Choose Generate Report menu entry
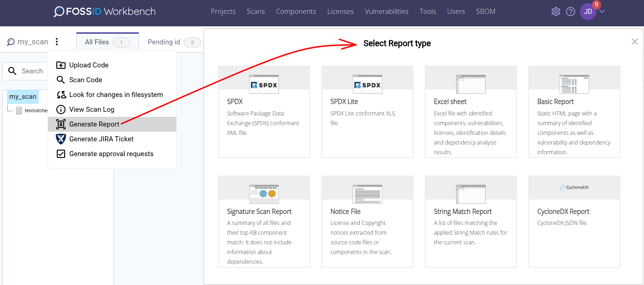Screen dimensions: 644x285 tap(112, 124)
